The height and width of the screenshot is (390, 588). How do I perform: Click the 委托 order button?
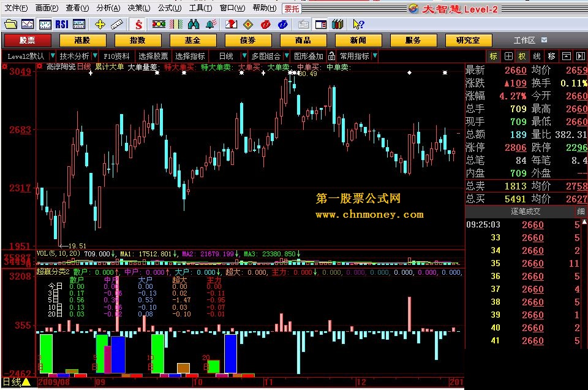coord(292,9)
